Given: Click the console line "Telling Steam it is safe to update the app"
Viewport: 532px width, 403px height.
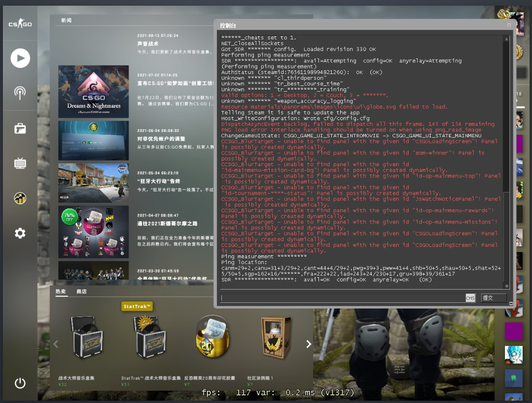Looking at the screenshot, I should click(290, 112).
